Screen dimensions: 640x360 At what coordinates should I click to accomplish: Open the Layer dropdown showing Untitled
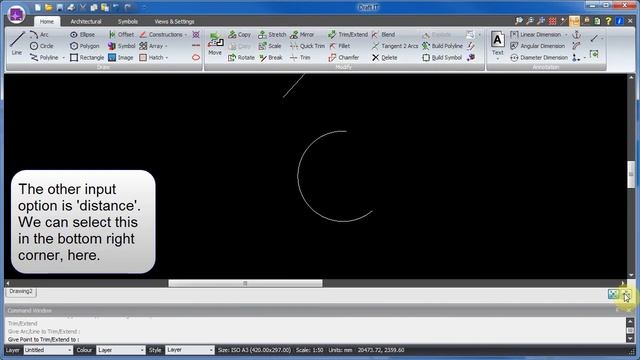(48, 350)
